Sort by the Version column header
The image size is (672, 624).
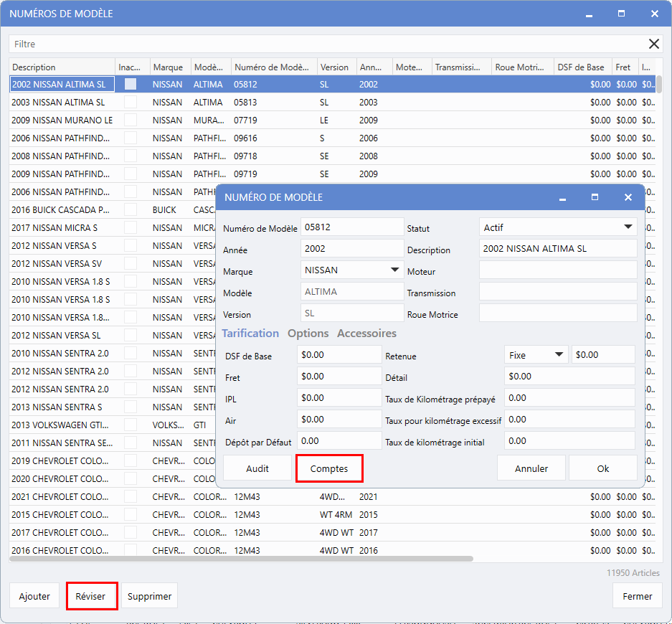pos(337,67)
